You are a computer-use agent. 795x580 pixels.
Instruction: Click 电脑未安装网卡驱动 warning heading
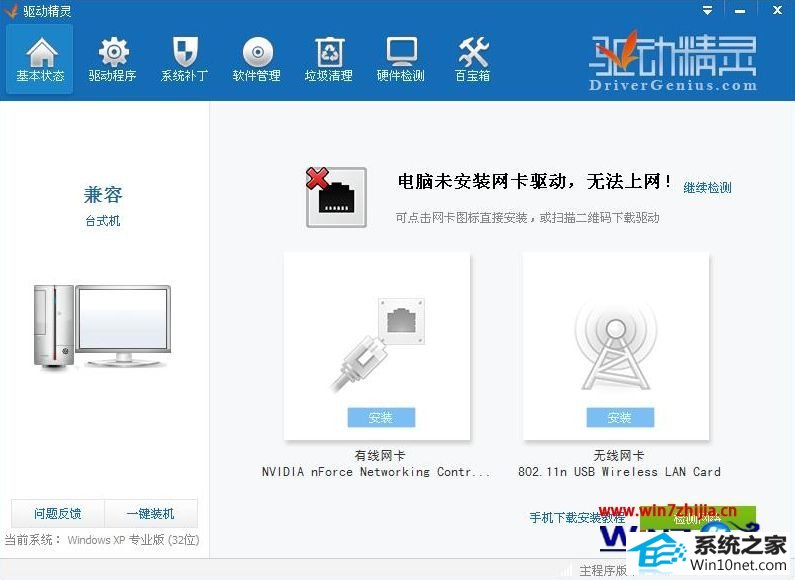point(534,181)
